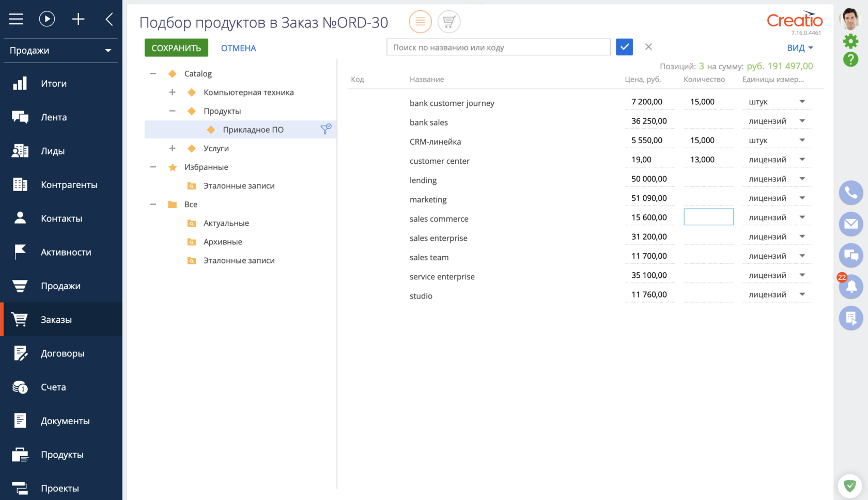The width and height of the screenshot is (868, 500).
Task: Collapse the Продукты tree node
Action: (x=172, y=111)
